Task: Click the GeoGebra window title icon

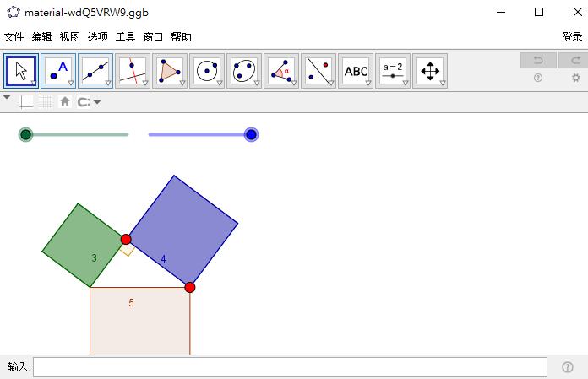Action: pos(14,12)
